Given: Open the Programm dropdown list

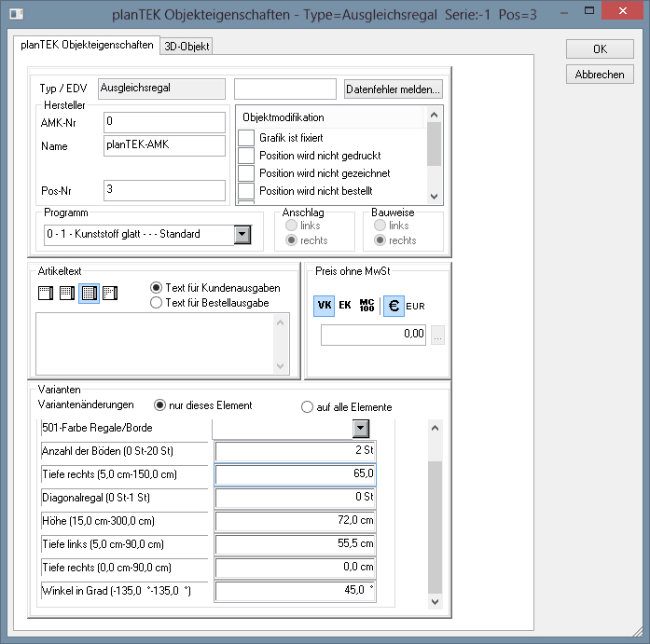Looking at the screenshot, I should (242, 234).
